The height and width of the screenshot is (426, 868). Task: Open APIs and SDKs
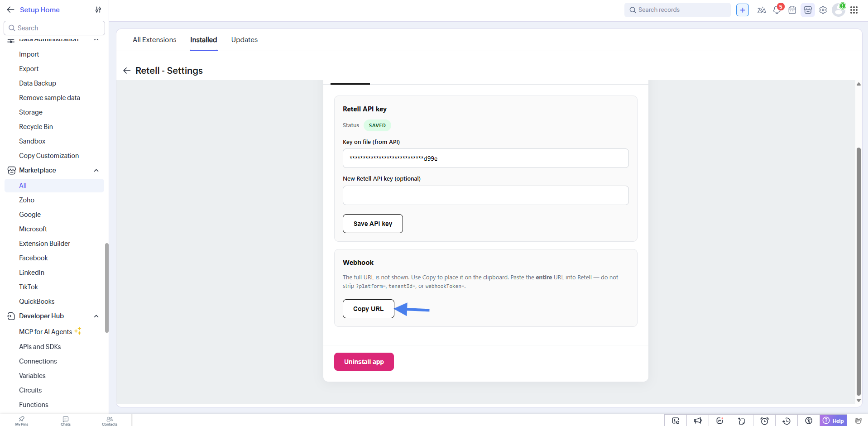pyautogui.click(x=40, y=347)
